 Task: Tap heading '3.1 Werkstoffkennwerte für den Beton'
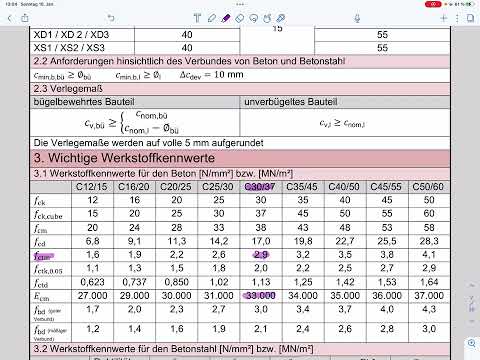163,173
